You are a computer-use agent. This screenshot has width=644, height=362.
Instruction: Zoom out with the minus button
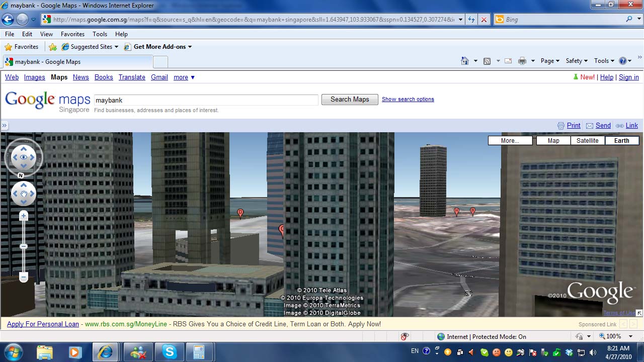pos(23,277)
